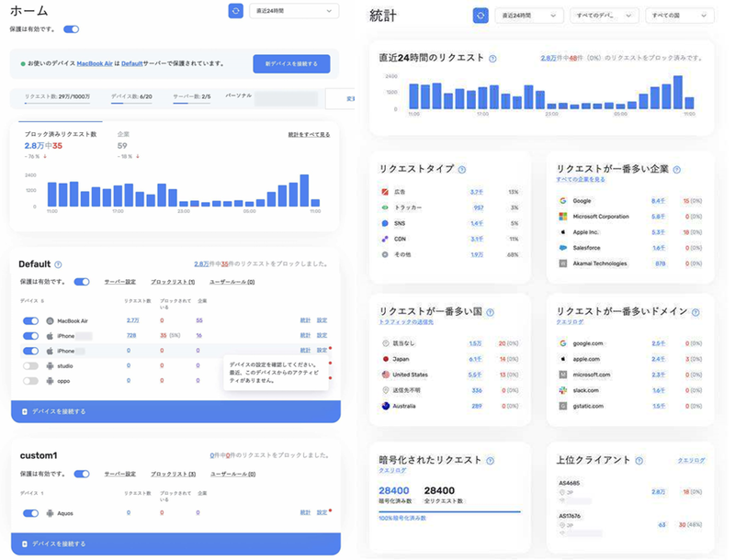Click the refresh icon on the ホーム page
This screenshot has width=735, height=560.
point(236,11)
